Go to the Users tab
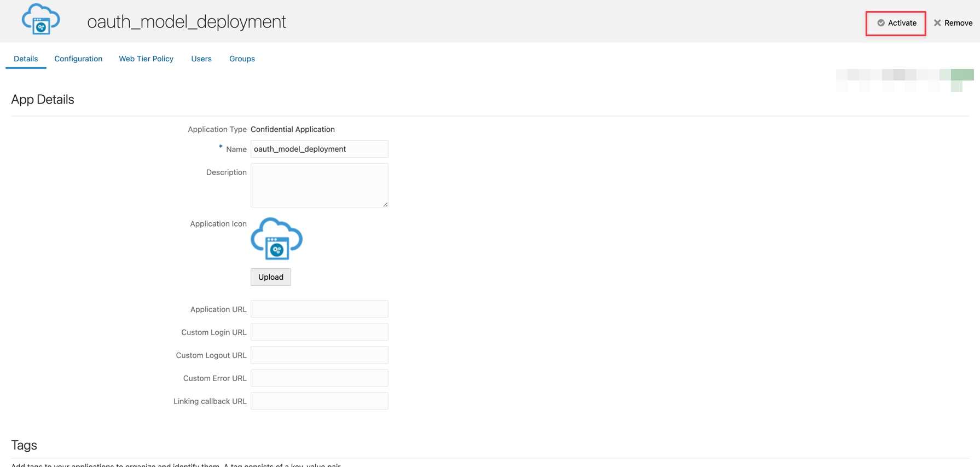Image resolution: width=980 pixels, height=467 pixels. point(201,59)
